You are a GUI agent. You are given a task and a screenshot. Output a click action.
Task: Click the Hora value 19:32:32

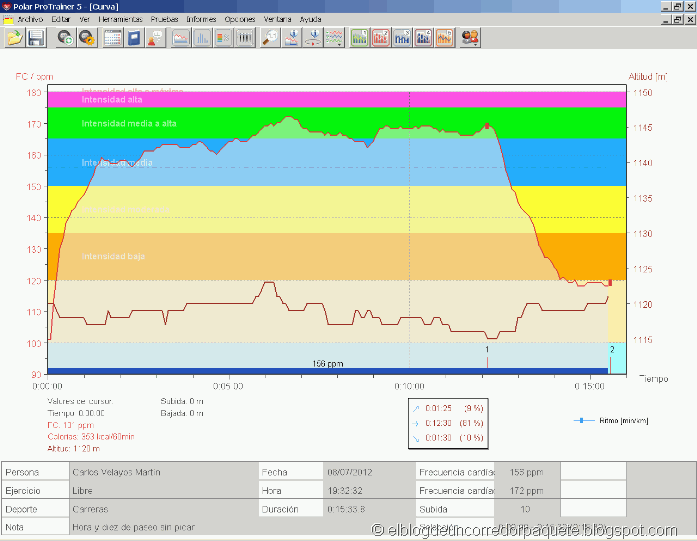pos(345,491)
